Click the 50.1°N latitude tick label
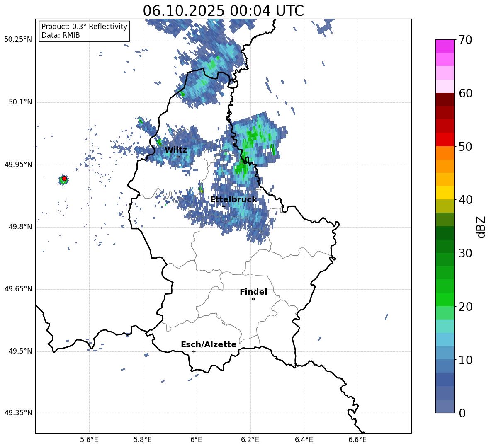The height and width of the screenshot is (448, 491). [20, 102]
